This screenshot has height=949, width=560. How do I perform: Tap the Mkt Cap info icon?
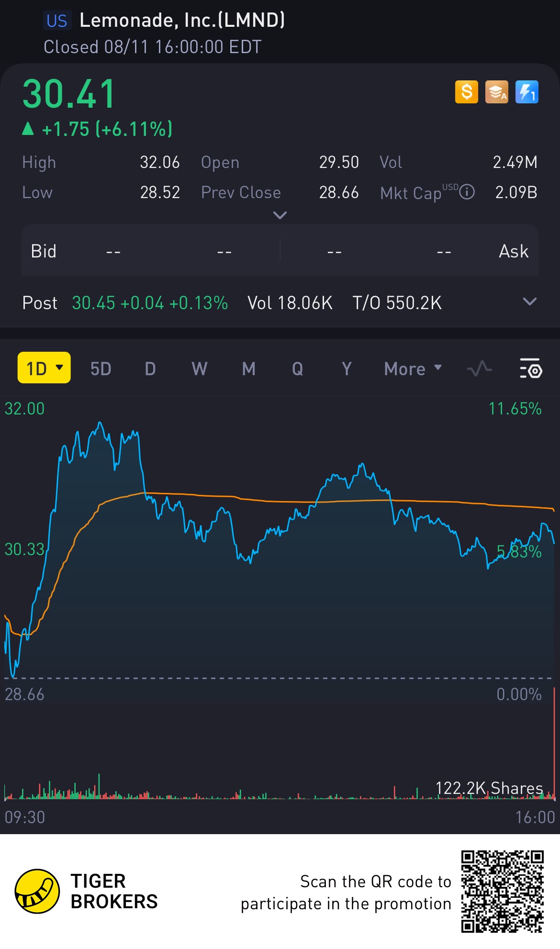[x=467, y=192]
